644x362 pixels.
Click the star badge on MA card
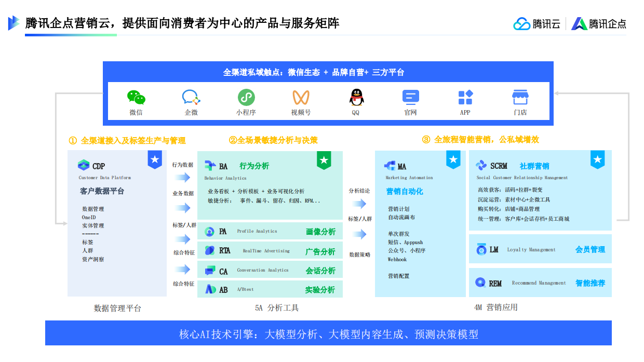click(x=453, y=159)
